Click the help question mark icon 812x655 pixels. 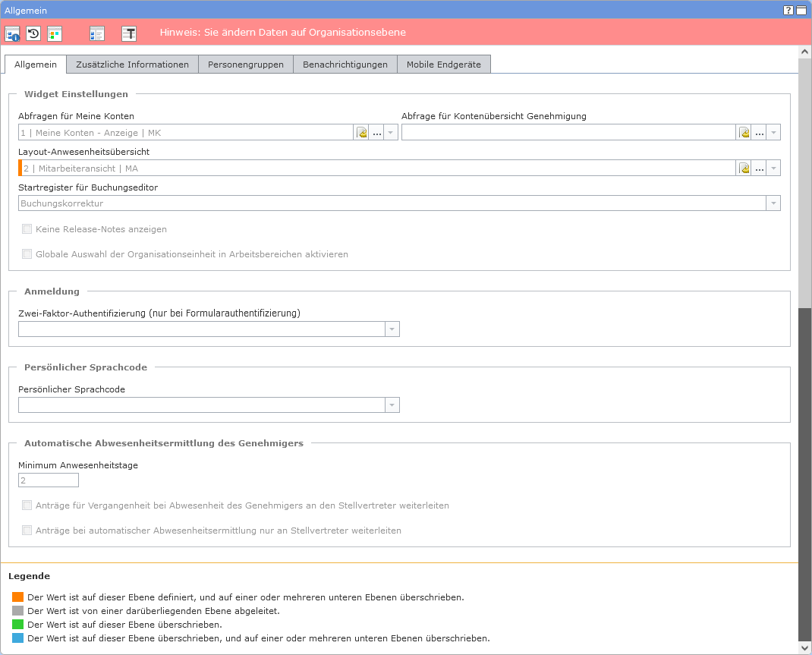pyautogui.click(x=788, y=10)
